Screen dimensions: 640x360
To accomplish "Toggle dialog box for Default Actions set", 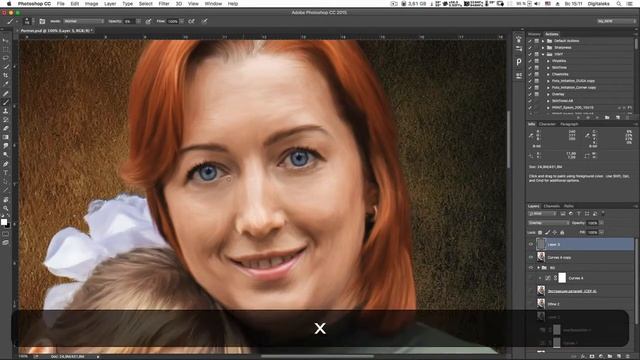I will [x=537, y=41].
